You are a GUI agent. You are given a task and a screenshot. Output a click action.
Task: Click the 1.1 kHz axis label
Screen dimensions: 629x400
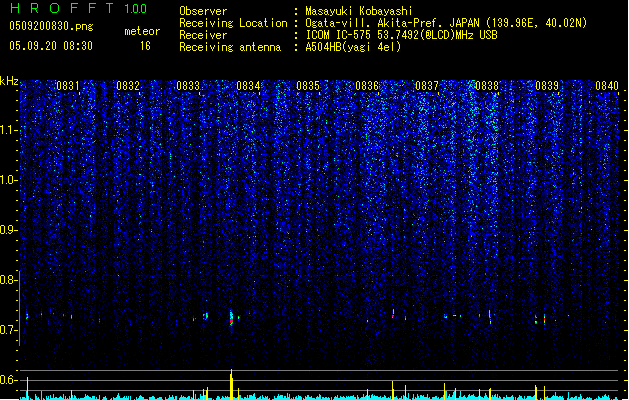9,130
